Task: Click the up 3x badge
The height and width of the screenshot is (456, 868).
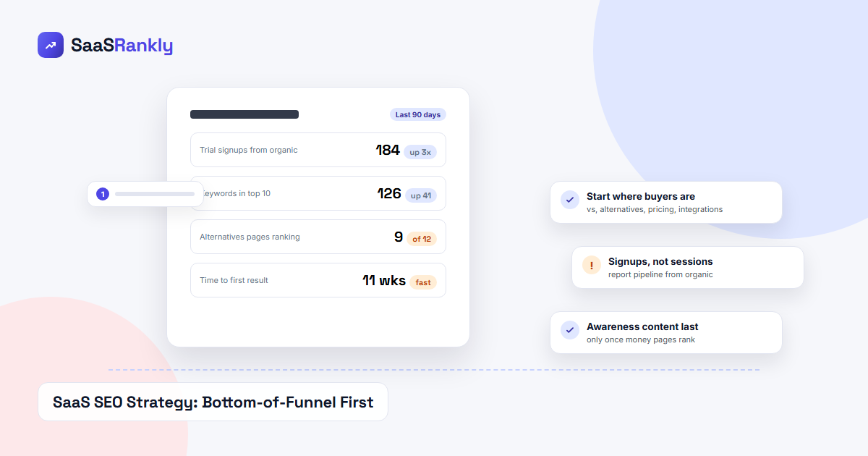Action: tap(420, 152)
